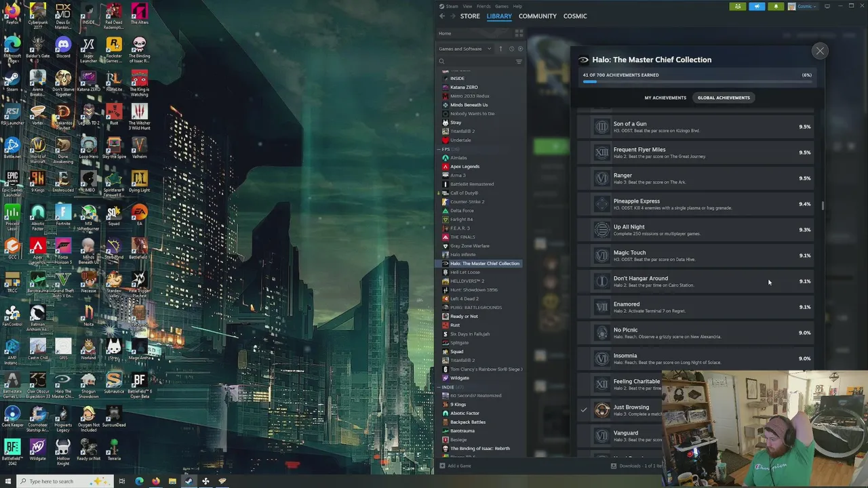Open the advanced library filter options icon

(x=519, y=62)
